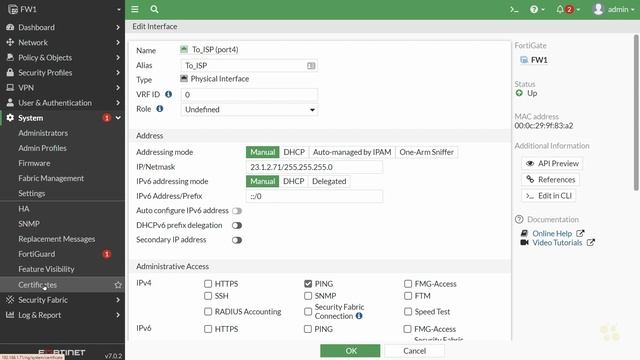Open API Preview
The image size is (640, 360).
click(552, 163)
